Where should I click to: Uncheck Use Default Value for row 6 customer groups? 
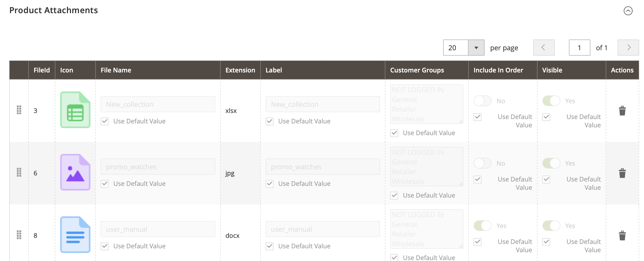pyautogui.click(x=394, y=195)
